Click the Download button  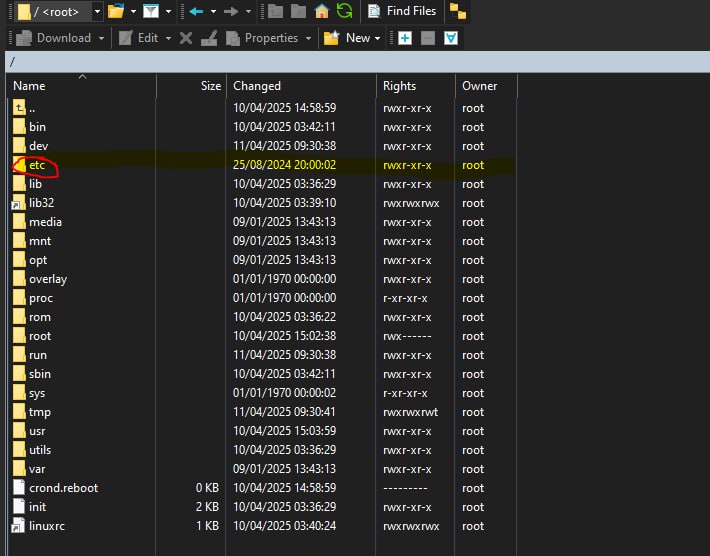click(x=53, y=38)
